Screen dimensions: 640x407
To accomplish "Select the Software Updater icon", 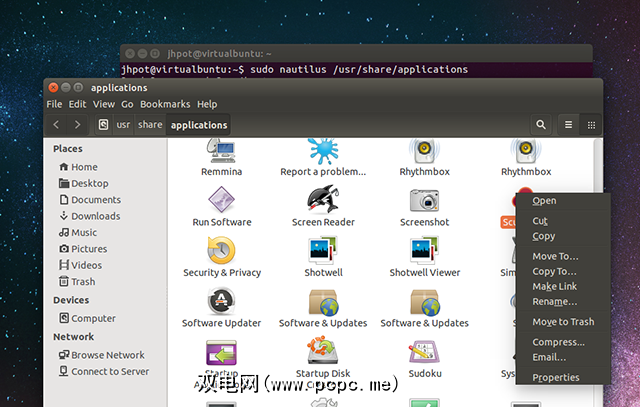I will point(221,301).
